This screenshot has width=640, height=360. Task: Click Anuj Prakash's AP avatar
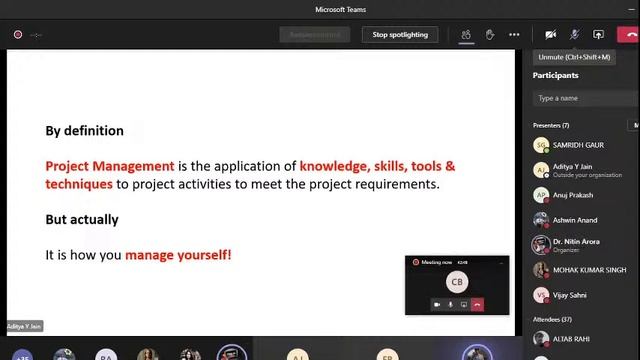pyautogui.click(x=541, y=195)
